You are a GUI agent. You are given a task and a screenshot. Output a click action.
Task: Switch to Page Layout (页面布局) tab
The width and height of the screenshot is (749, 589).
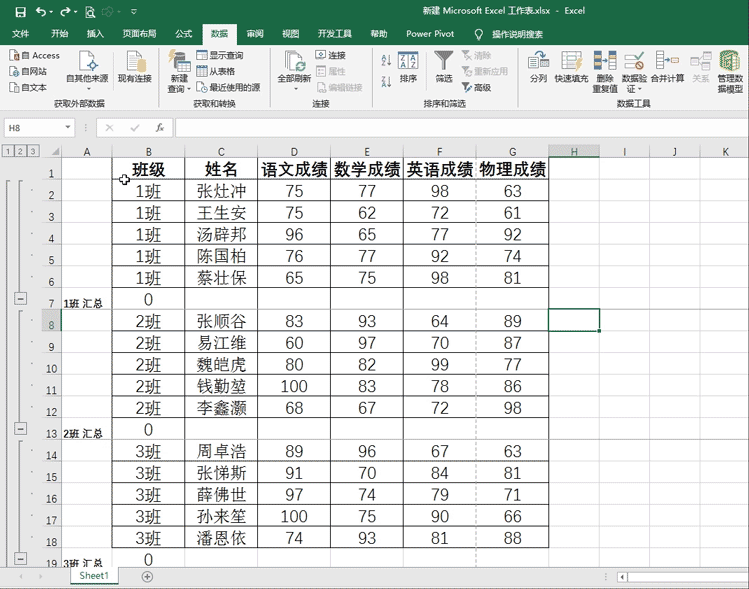pyautogui.click(x=139, y=34)
